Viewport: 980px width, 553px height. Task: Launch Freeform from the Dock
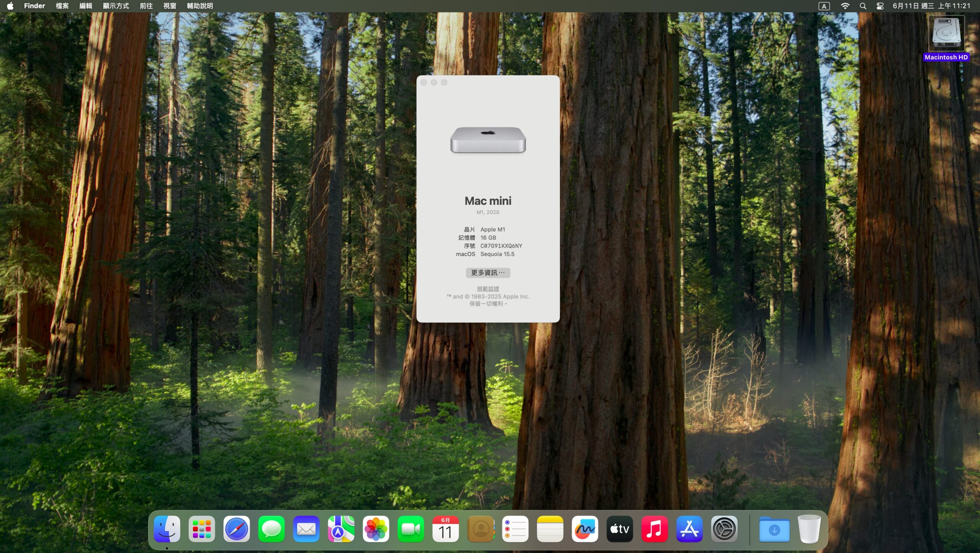point(585,529)
